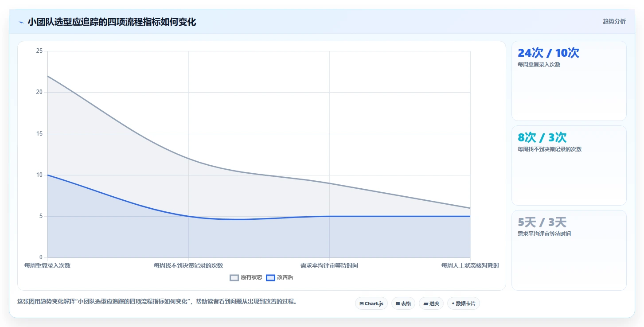The height and width of the screenshot is (327, 644).
Task: Click the trend icon beside the title
Action: pyautogui.click(x=21, y=22)
